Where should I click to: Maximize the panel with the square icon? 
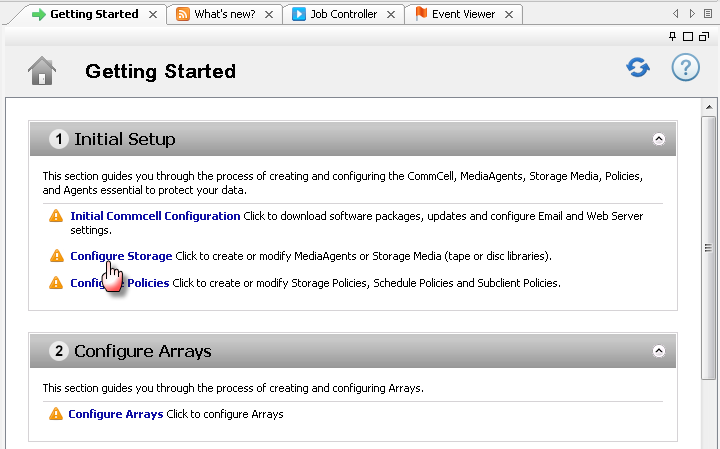(688, 36)
